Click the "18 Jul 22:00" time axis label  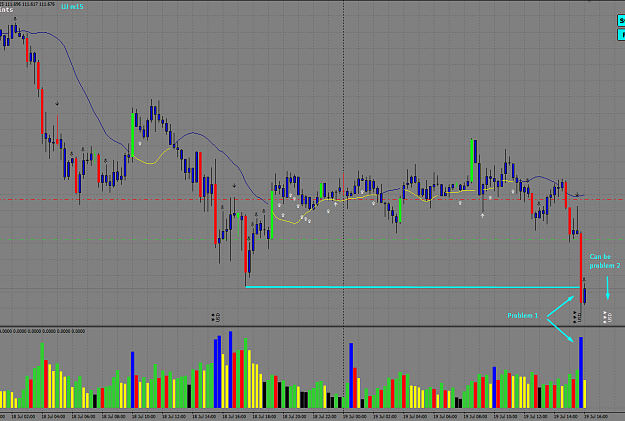click(324, 416)
